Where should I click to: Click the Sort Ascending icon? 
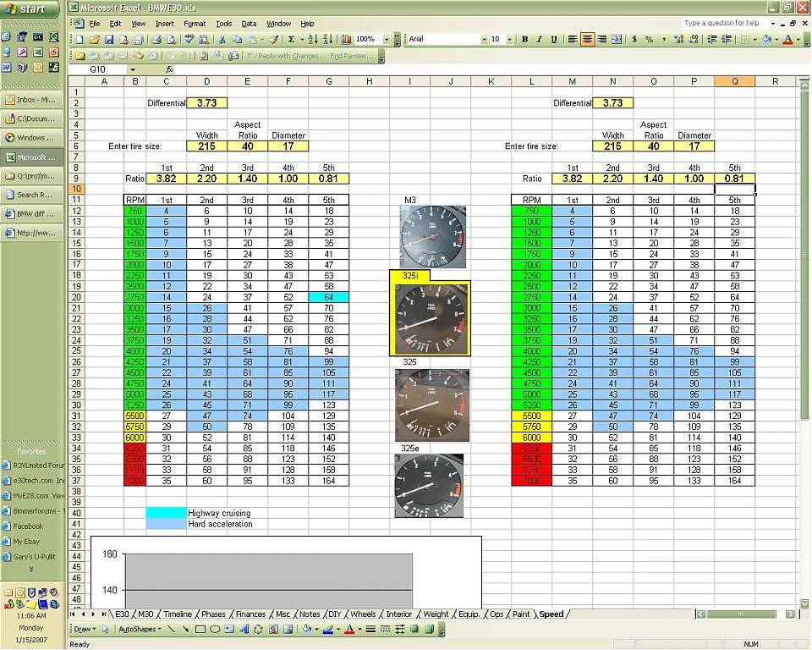click(x=312, y=39)
